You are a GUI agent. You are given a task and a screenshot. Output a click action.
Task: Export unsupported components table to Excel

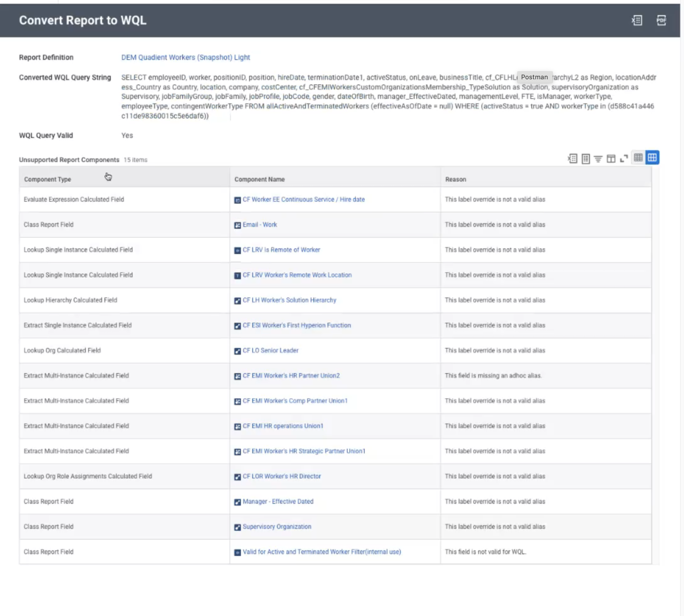(573, 158)
